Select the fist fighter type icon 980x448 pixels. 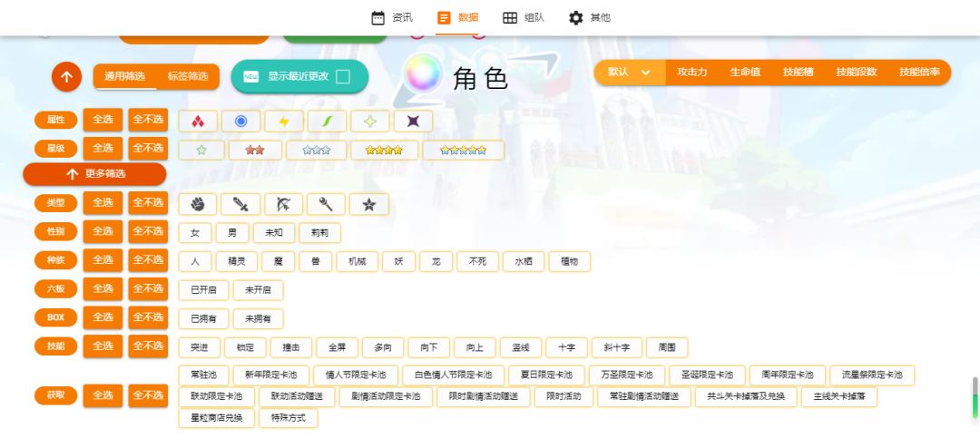coord(198,204)
